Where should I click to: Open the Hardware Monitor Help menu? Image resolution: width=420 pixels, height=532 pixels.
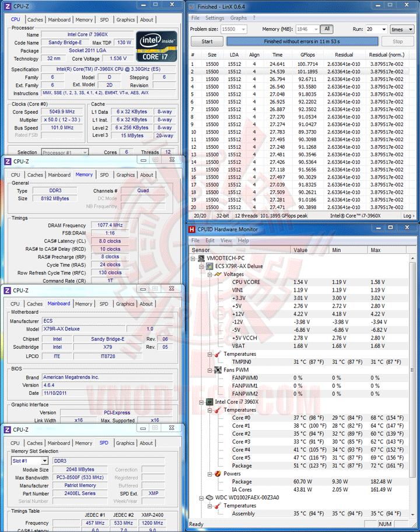point(243,240)
